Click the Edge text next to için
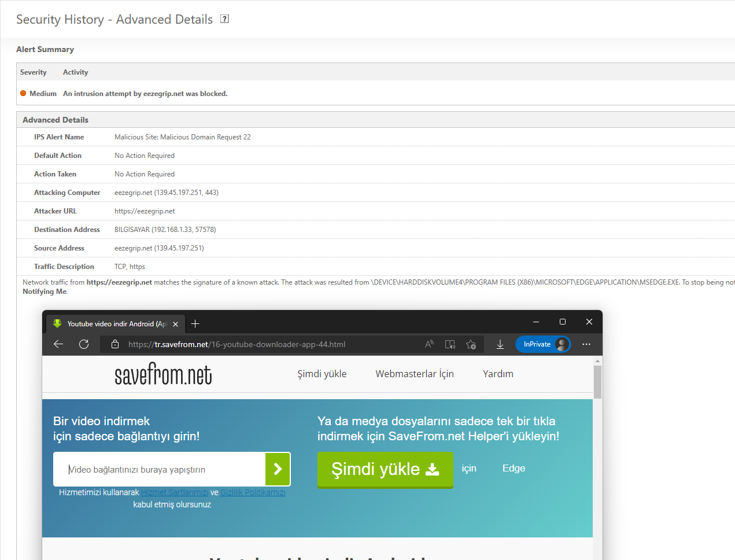Screen dimensions: 735x560 point(514,469)
